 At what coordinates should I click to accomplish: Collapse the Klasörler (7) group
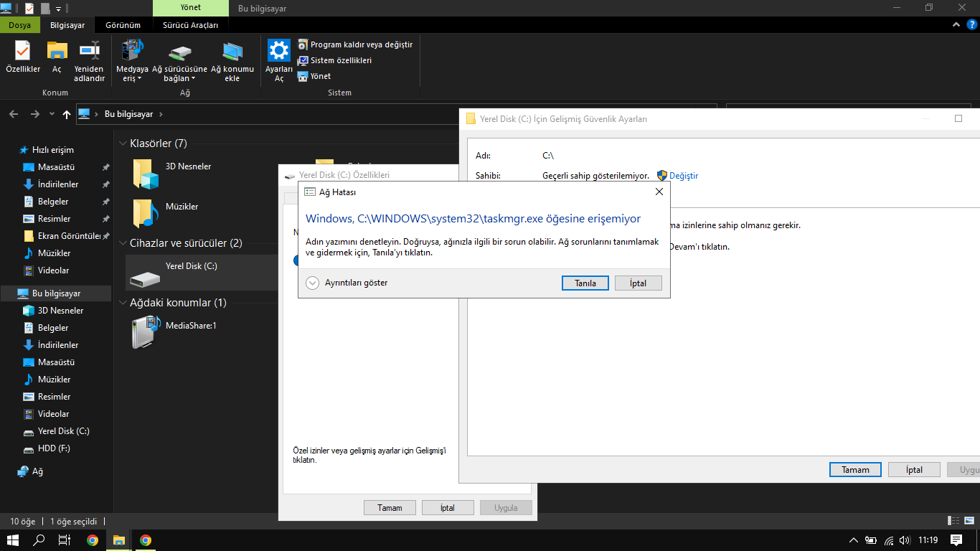123,143
